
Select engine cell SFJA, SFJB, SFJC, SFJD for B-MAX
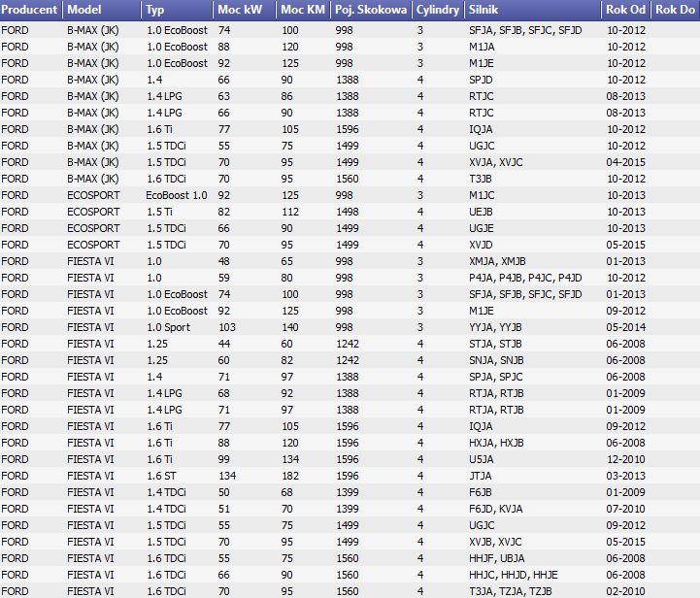click(525, 30)
